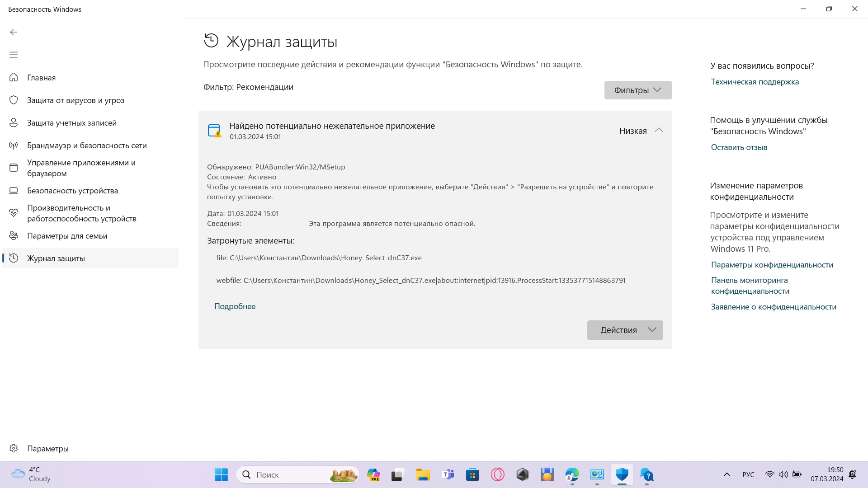Select Журнал защиты in the sidebar
This screenshot has height=488, width=868.
click(x=90, y=258)
